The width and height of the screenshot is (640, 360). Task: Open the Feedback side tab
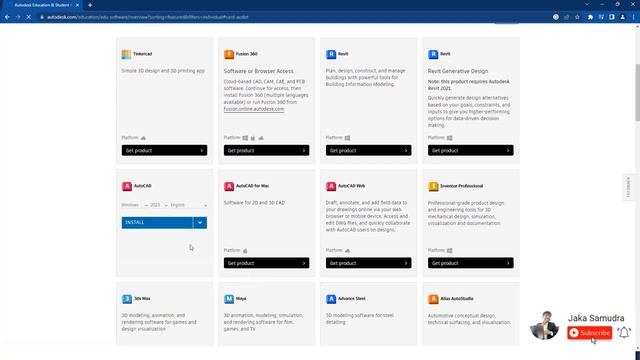click(628, 187)
